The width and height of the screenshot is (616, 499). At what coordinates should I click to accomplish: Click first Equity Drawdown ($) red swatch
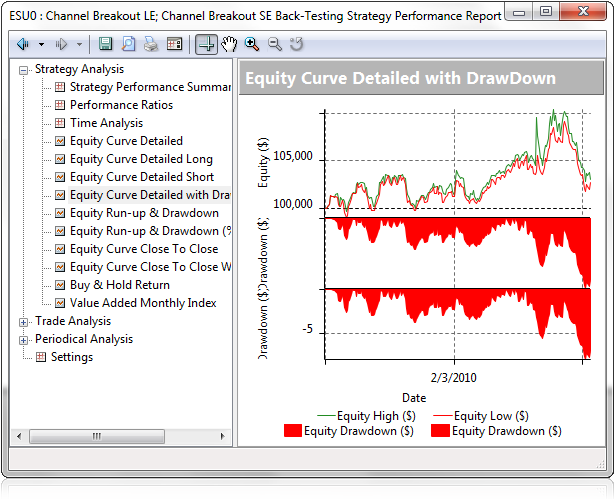[x=293, y=431]
